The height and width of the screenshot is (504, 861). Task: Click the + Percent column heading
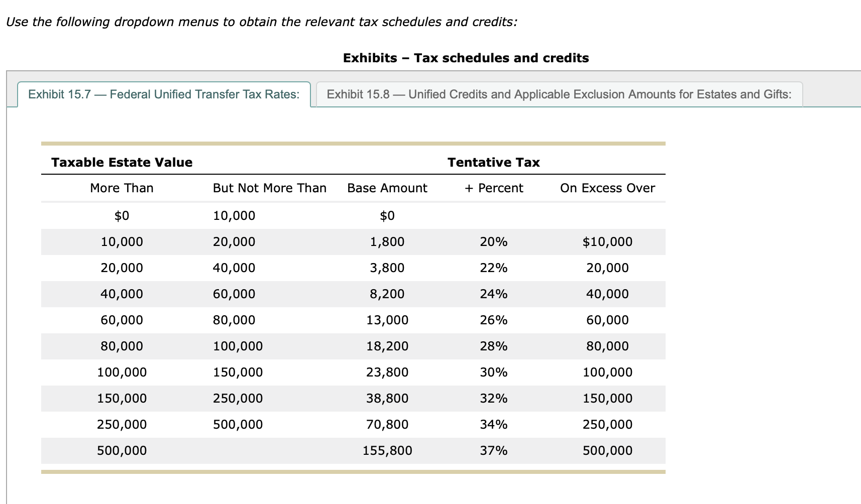pos(493,188)
